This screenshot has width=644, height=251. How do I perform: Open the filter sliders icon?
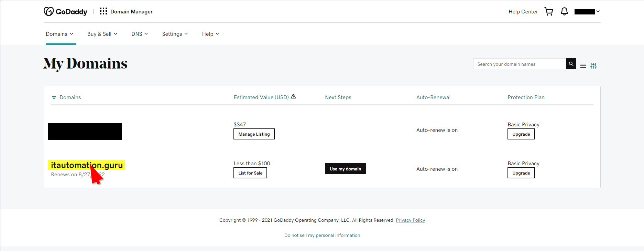[x=593, y=66]
